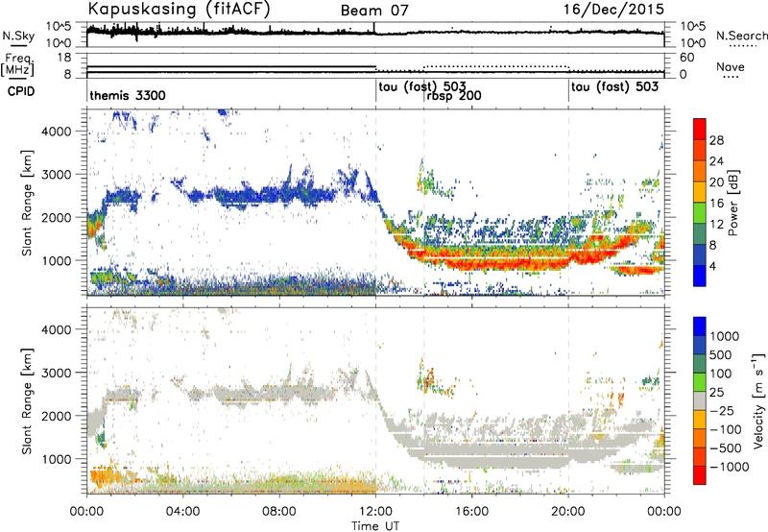The image size is (768, 532).
Task: Click the '16' tick on Power color bar
Action: coord(716,204)
